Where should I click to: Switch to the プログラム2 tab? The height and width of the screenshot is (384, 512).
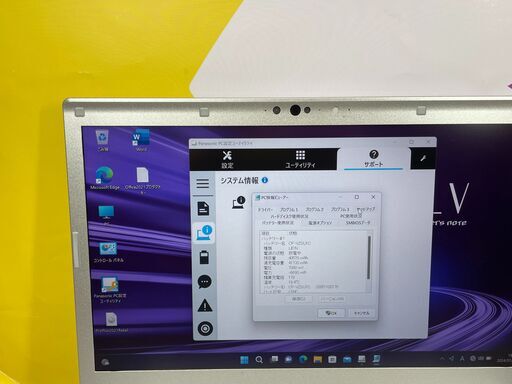coord(314,210)
